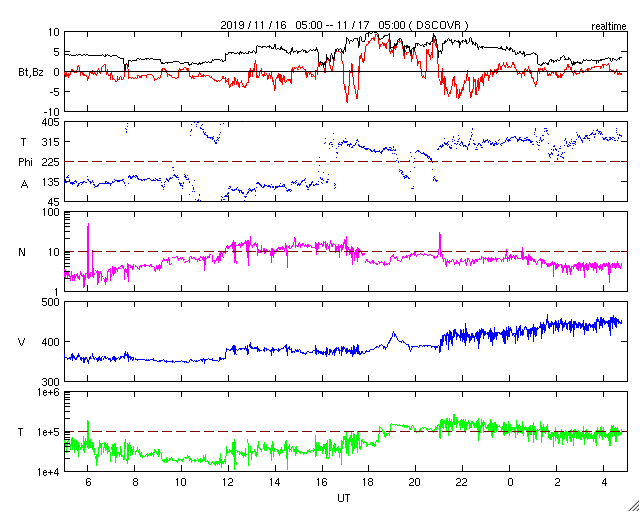
Task: Click the window resize grip in the corner
Action: [x=633, y=505]
